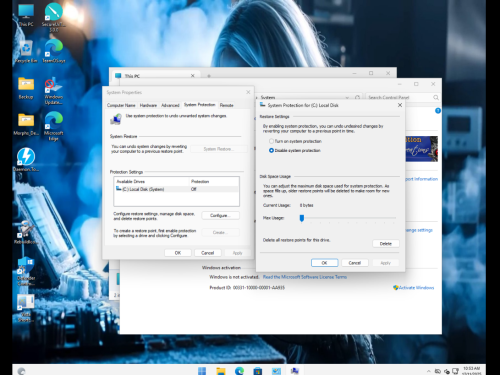Click Delete to remove restore points

click(385, 244)
